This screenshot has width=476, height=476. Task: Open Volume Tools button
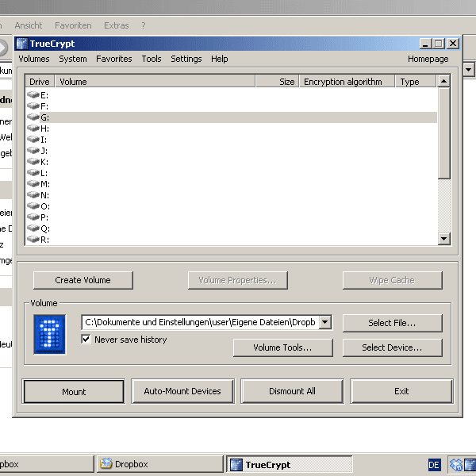pyautogui.click(x=283, y=347)
